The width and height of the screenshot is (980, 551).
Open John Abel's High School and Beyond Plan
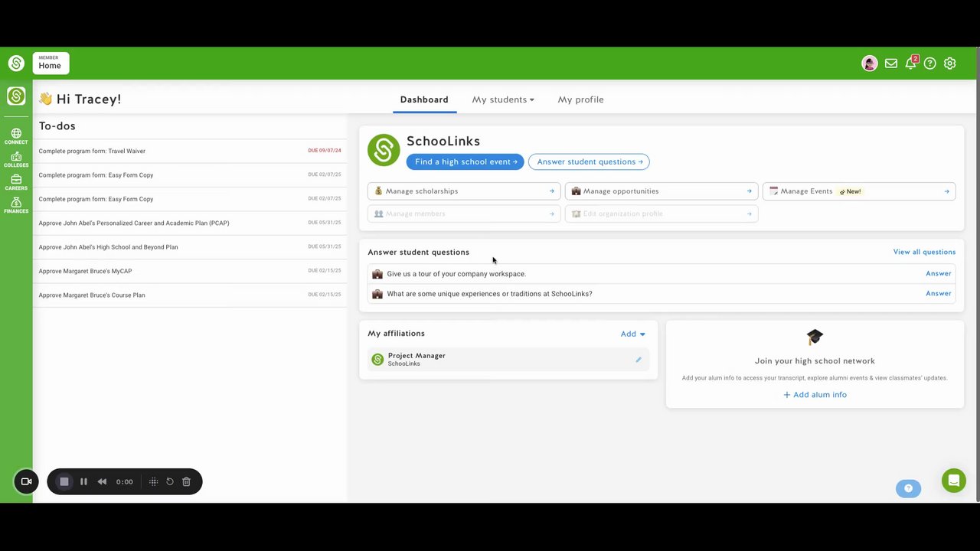(190, 247)
